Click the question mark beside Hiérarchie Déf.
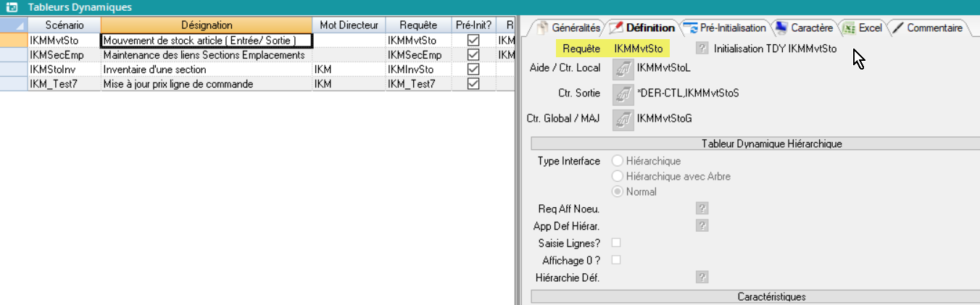Screen dimensions: 980x305 click(x=702, y=277)
